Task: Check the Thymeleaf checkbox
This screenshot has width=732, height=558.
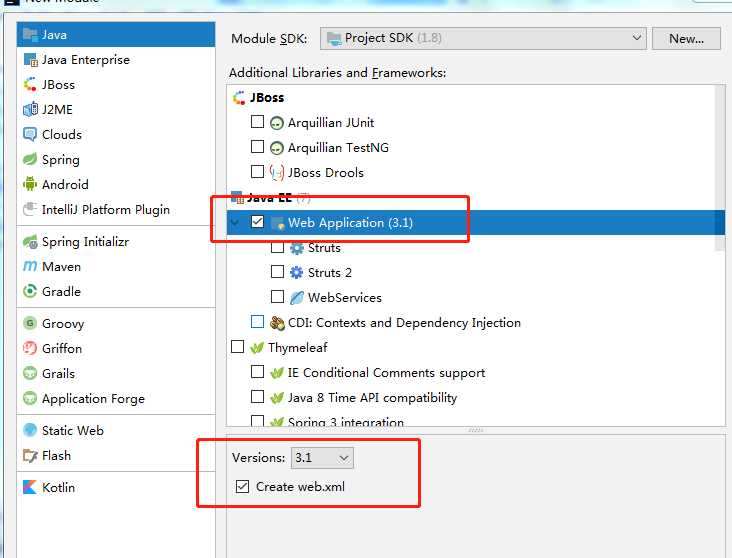Action: pos(238,346)
